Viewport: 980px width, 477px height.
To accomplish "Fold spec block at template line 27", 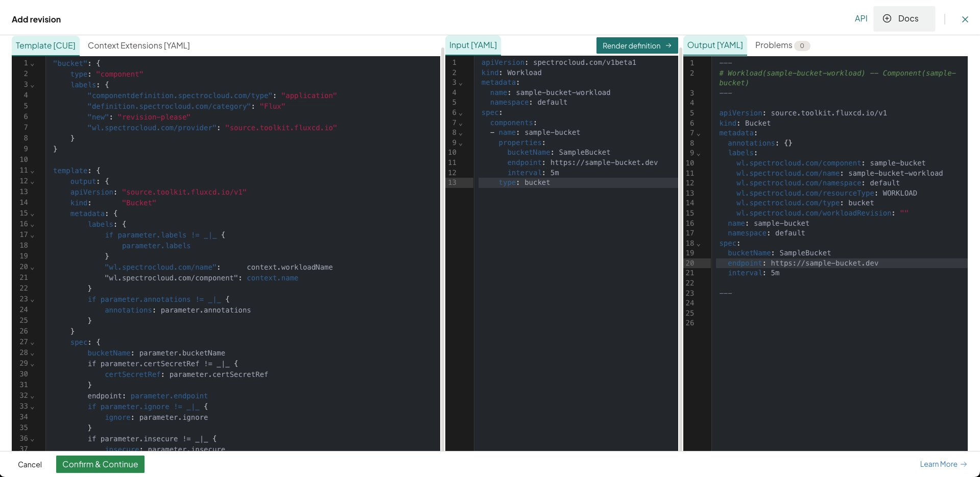I will pos(32,343).
